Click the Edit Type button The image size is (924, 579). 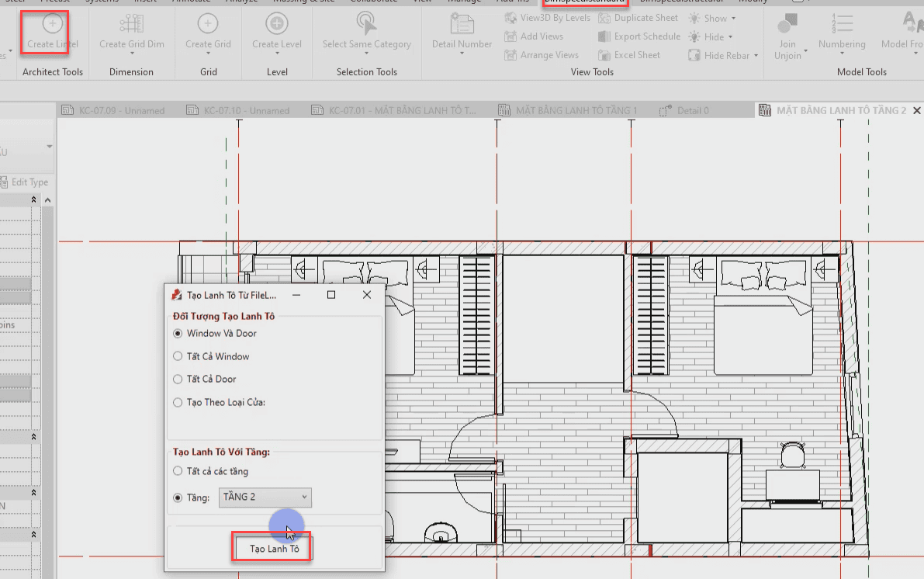tap(29, 182)
